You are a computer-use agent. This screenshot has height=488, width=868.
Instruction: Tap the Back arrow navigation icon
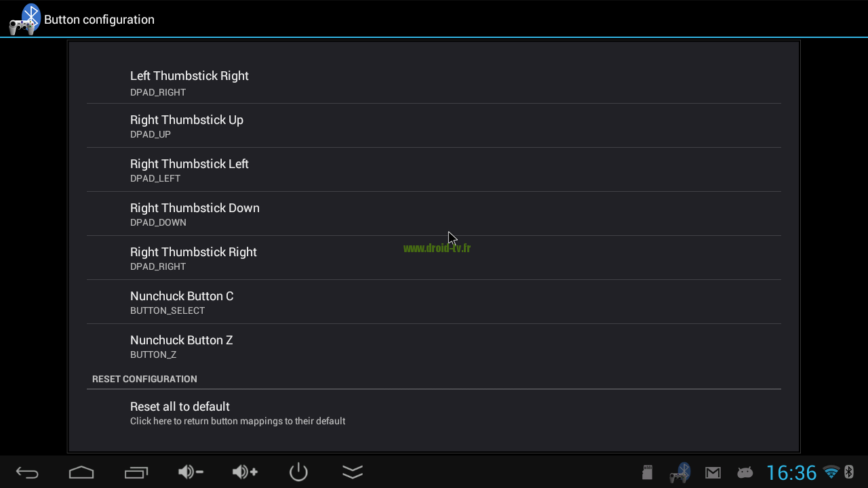(27, 472)
